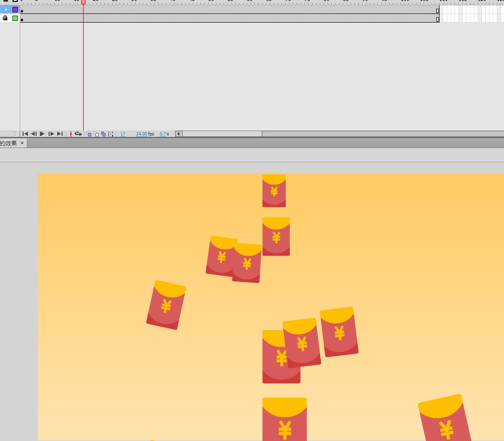504x441 pixels.
Task: Activate edit multiple frames
Action: [x=103, y=134]
